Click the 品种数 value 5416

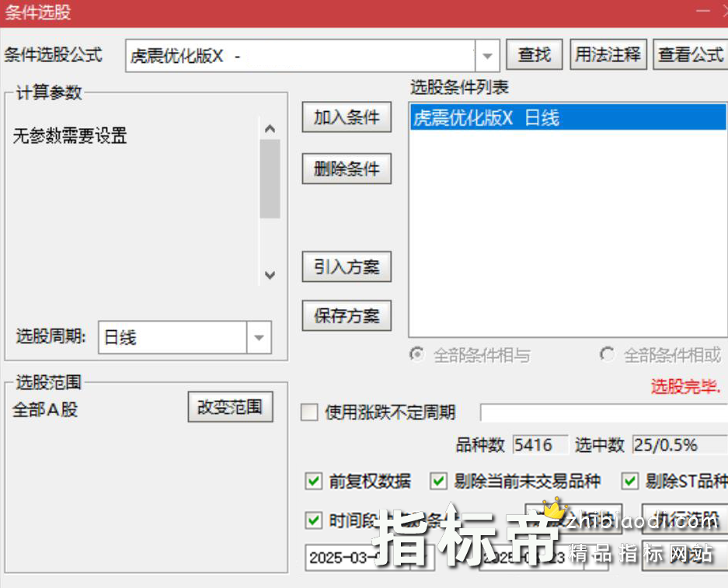(540, 445)
